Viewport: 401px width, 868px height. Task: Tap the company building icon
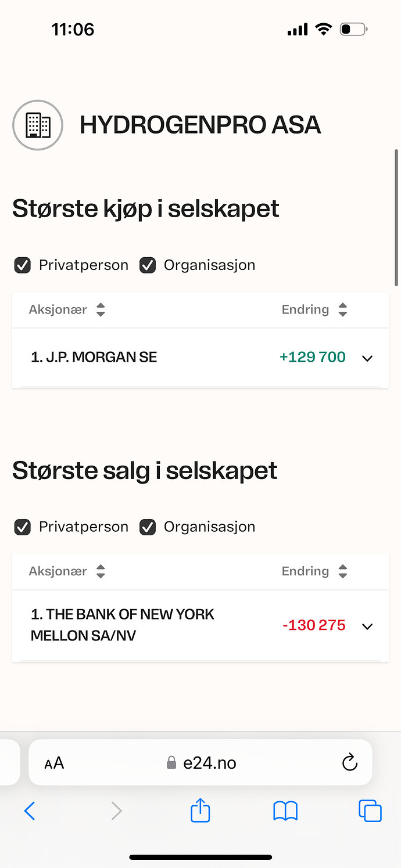(38, 125)
